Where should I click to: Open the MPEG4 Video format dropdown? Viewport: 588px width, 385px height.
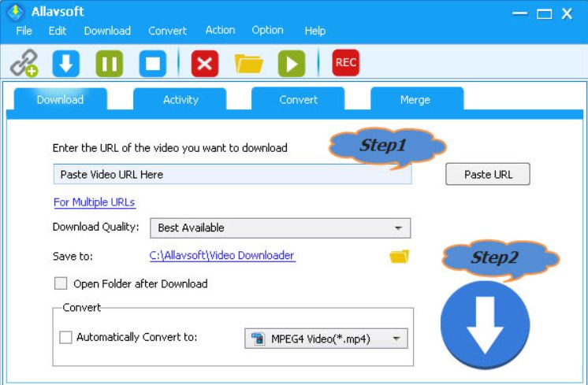[326, 339]
